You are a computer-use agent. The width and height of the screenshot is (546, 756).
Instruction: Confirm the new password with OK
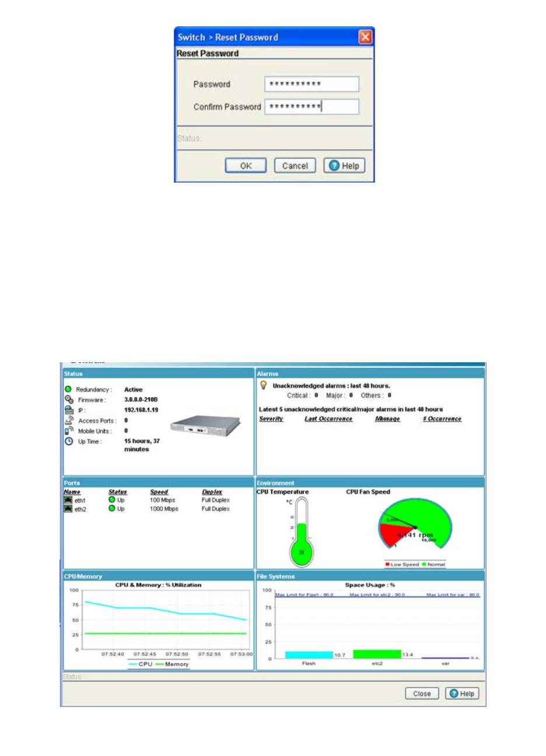(x=246, y=166)
